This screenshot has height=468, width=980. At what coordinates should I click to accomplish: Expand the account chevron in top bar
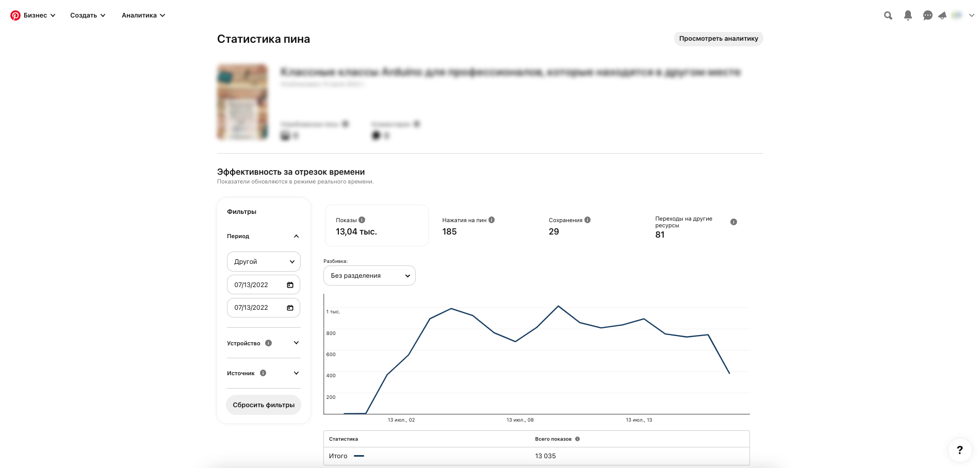[x=972, y=15]
